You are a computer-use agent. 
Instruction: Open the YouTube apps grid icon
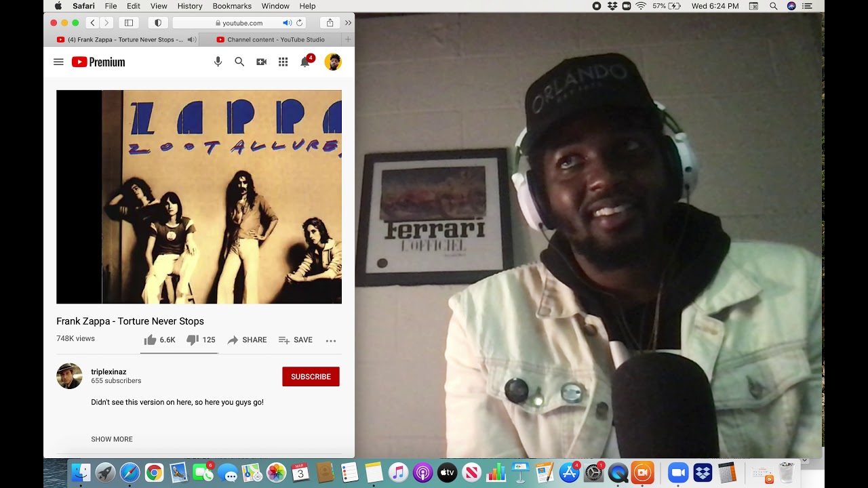(x=283, y=62)
